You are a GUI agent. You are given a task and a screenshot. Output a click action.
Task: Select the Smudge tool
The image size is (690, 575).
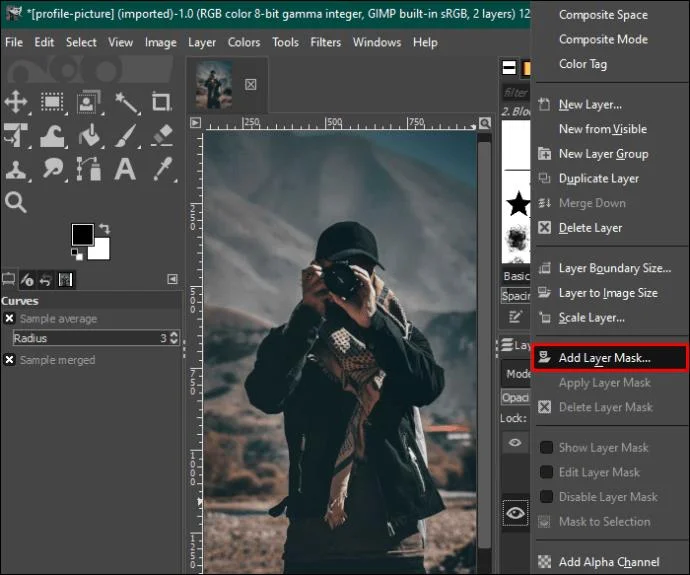[52, 169]
